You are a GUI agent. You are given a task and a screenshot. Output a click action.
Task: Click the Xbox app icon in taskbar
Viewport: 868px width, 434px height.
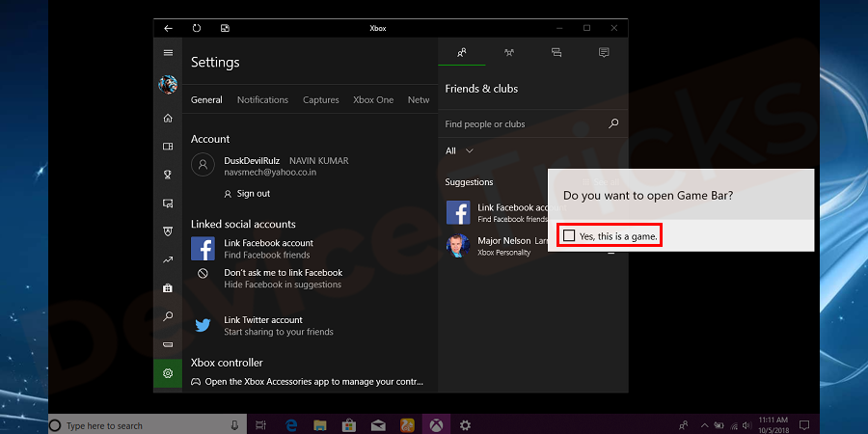pos(436,425)
